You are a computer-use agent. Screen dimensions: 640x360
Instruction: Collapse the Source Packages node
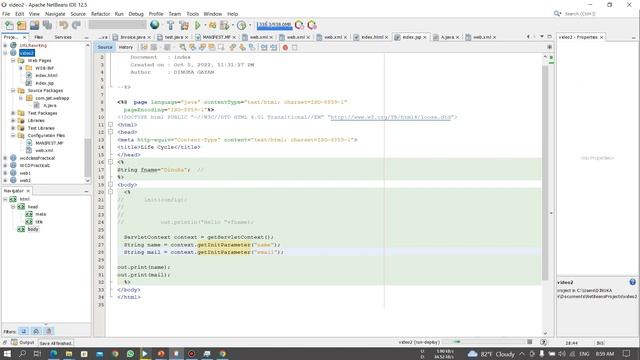[x=13, y=90]
